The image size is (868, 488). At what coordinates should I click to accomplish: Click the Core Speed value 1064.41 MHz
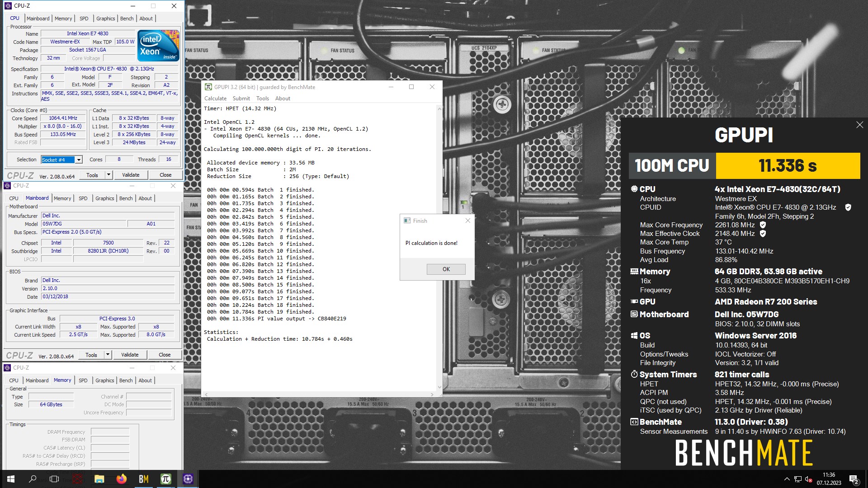(63, 118)
